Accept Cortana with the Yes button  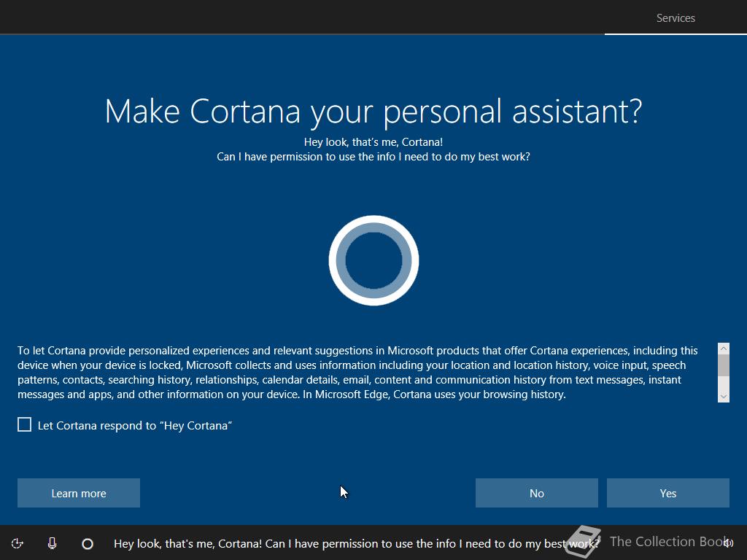click(x=668, y=493)
